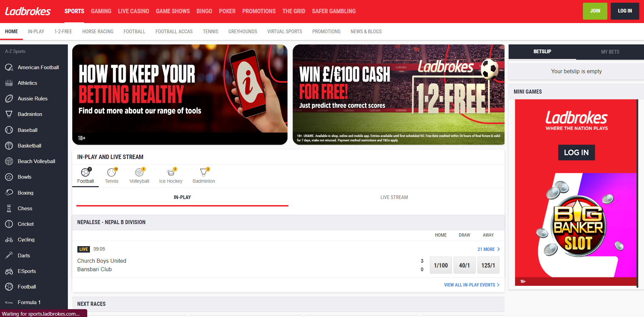Viewport: 644px width, 317px height.
Task: Click the Cycling bike icon
Action: click(9, 240)
